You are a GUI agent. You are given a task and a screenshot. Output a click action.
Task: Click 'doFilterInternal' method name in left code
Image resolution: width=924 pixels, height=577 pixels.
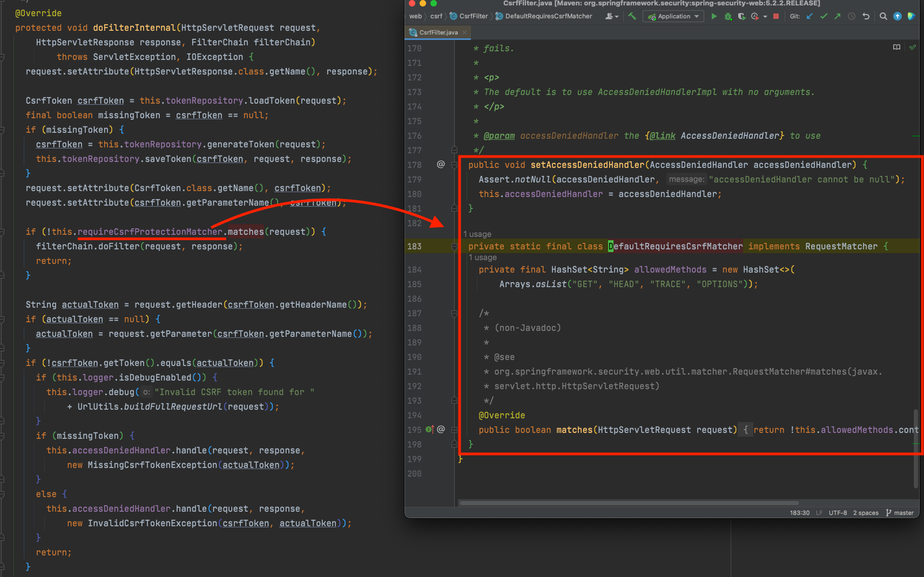pyautogui.click(x=134, y=28)
